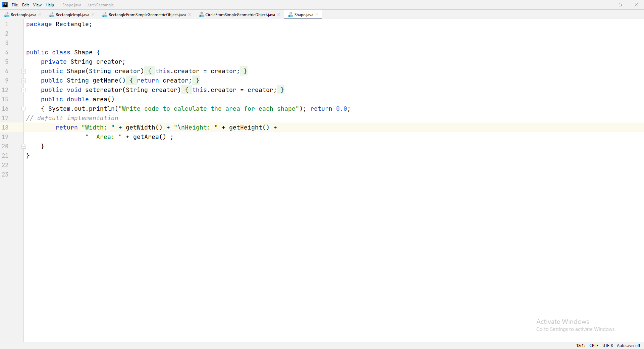644x349 pixels.
Task: Expand folded code at line 12
Action: [x=23, y=90]
